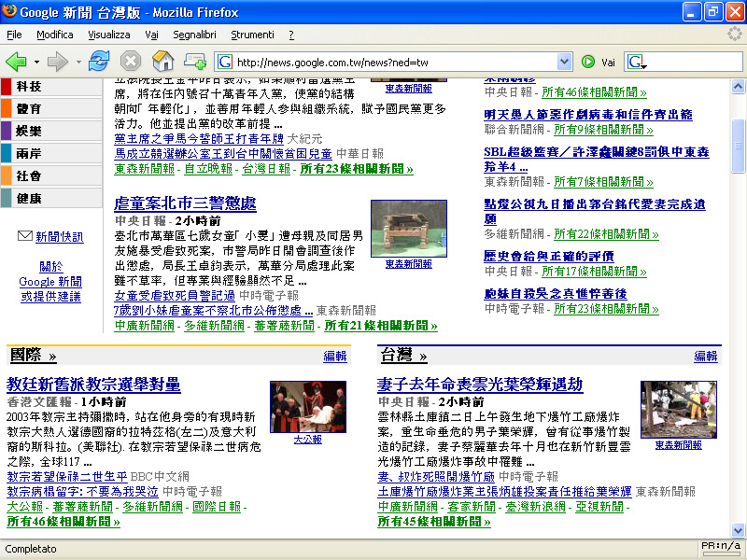
Task: Open the Visualizza menu
Action: [x=109, y=35]
